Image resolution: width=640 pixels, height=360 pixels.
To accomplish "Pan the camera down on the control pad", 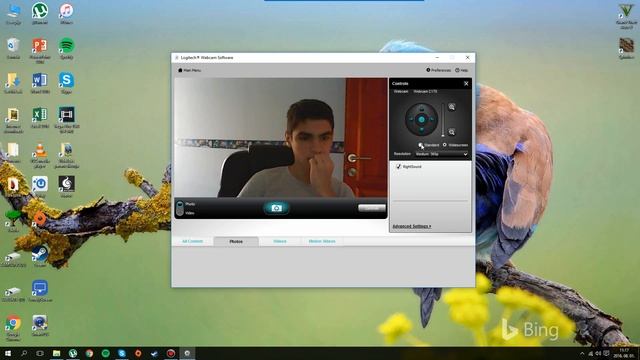I will (421, 130).
